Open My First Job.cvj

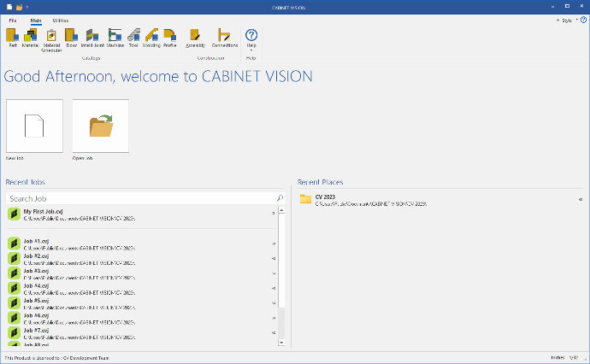click(x=141, y=214)
